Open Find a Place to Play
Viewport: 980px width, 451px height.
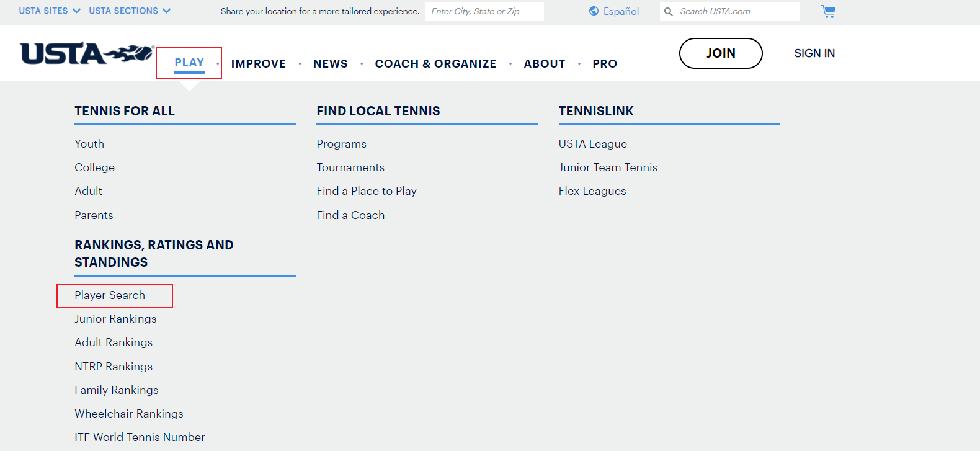pos(367,191)
